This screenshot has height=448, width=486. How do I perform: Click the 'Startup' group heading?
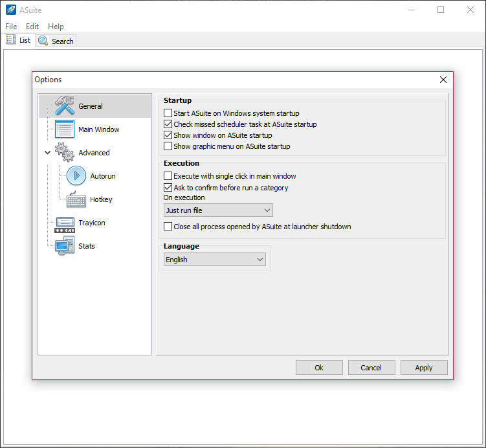coord(177,100)
